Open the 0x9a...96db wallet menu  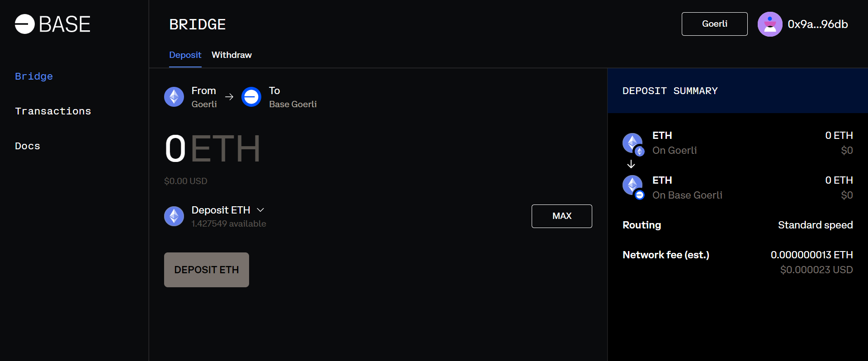coord(817,24)
